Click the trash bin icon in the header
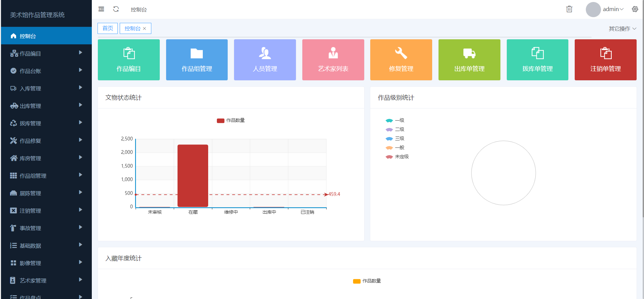Image resolution: width=644 pixels, height=299 pixels. click(569, 9)
